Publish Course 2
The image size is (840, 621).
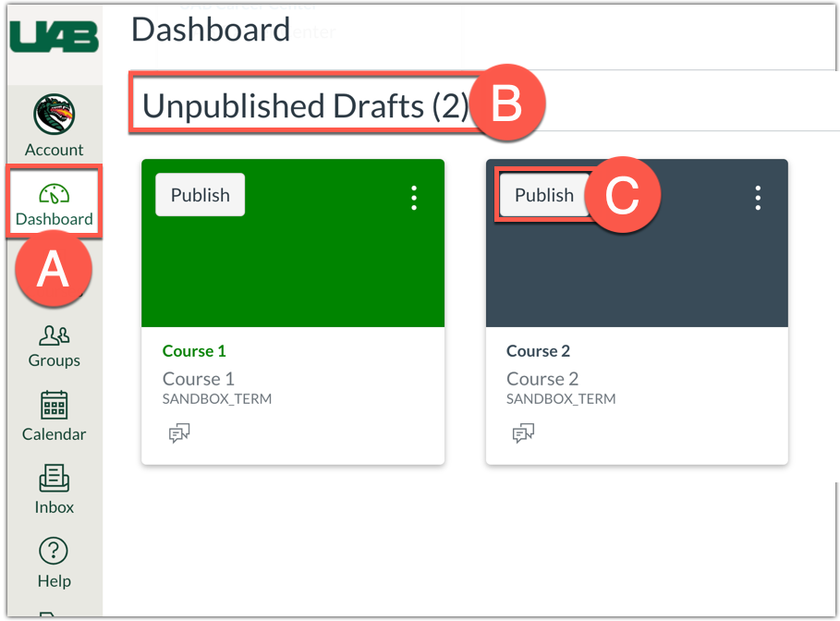point(543,195)
